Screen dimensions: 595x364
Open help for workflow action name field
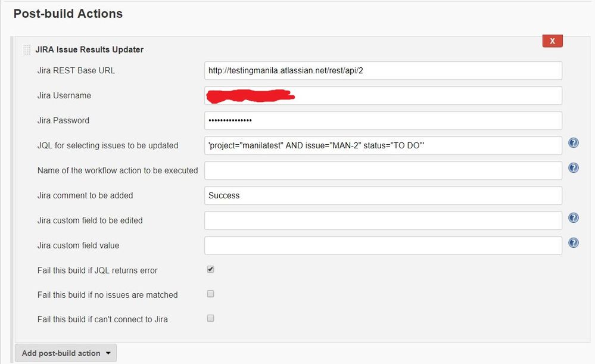[x=573, y=167]
